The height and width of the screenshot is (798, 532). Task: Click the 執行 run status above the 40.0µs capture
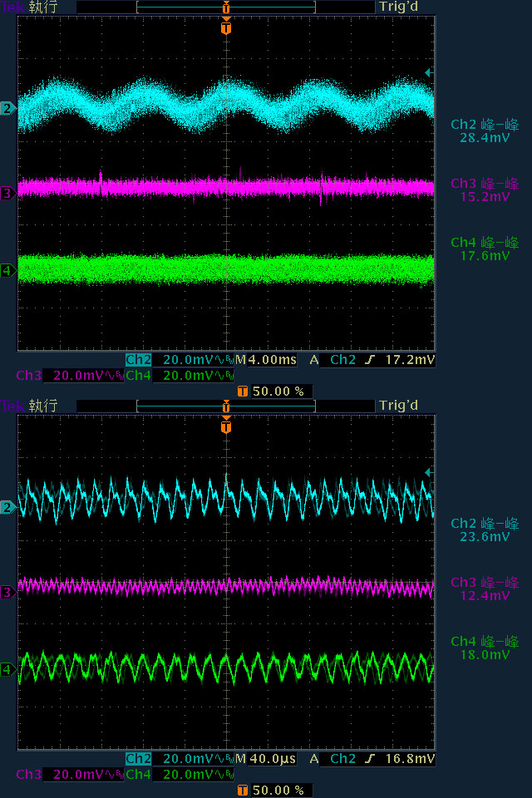(x=43, y=406)
